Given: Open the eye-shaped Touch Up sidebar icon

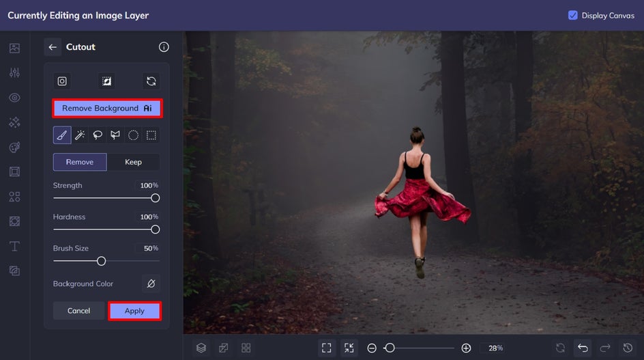Looking at the screenshot, I should [14, 98].
